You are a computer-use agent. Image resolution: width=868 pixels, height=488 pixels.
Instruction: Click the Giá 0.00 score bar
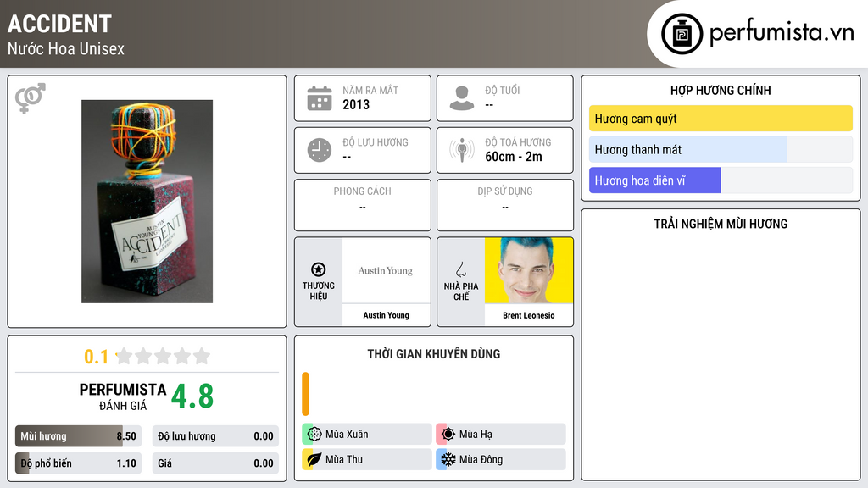pyautogui.click(x=215, y=463)
